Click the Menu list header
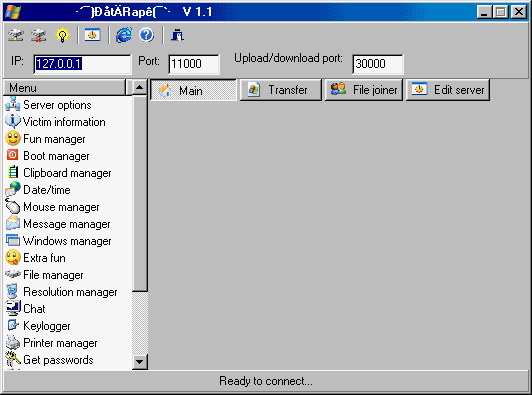 point(64,88)
